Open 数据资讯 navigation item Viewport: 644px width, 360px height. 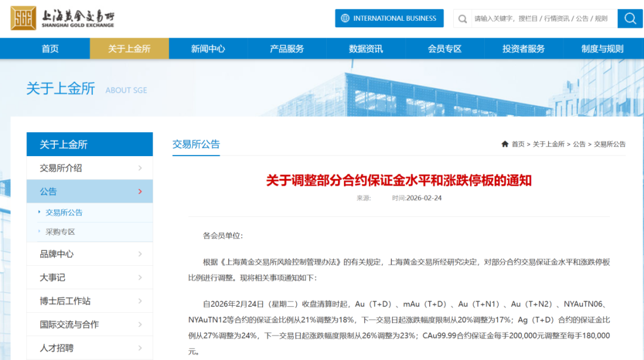(x=366, y=48)
